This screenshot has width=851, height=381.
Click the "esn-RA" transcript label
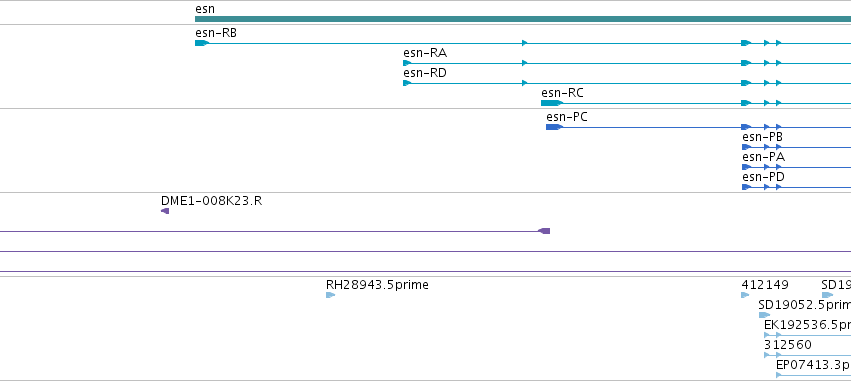(x=425, y=53)
